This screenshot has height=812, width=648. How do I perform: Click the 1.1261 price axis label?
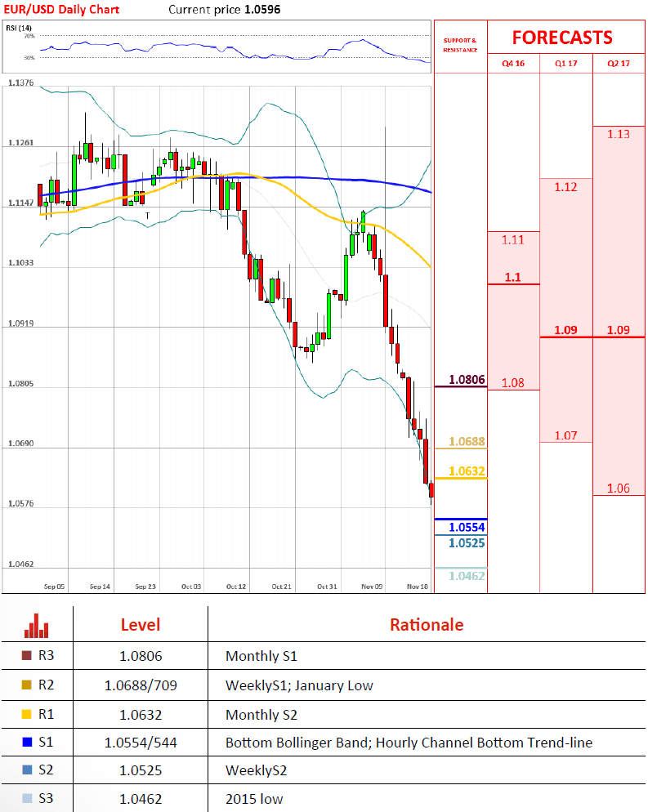[x=20, y=142]
